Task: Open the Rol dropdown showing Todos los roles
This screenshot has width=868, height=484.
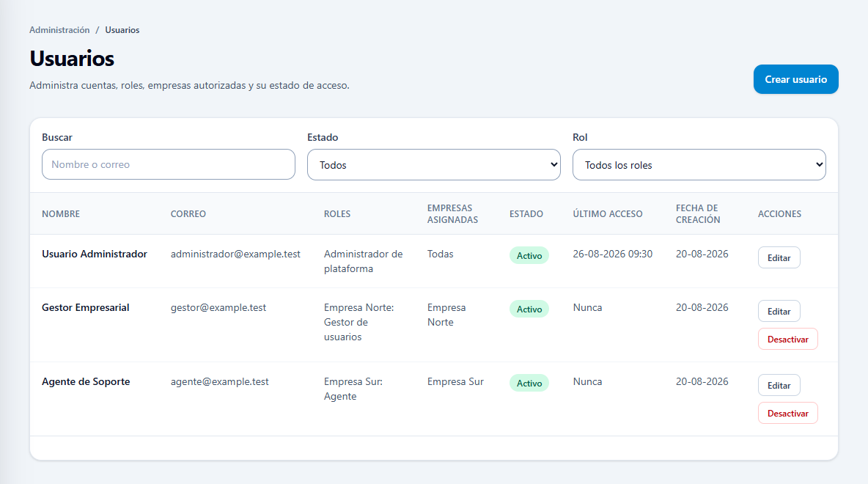Action: pyautogui.click(x=699, y=164)
